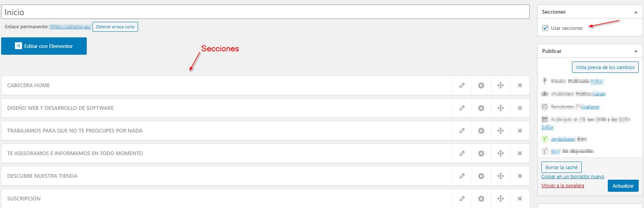
Task: Click Editar con Elementor button
Action: click(44, 46)
